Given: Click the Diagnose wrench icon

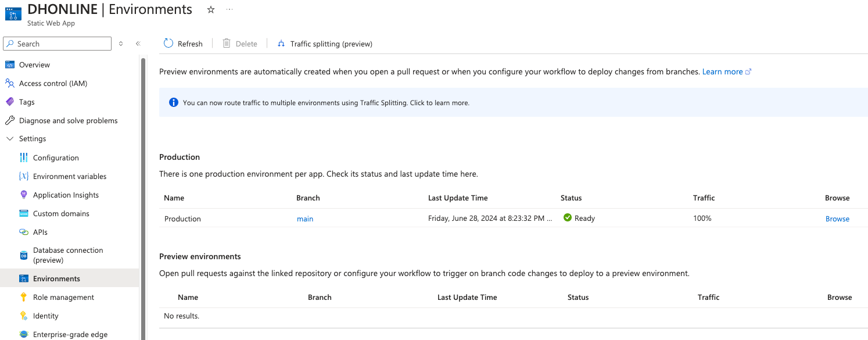Looking at the screenshot, I should (9, 120).
